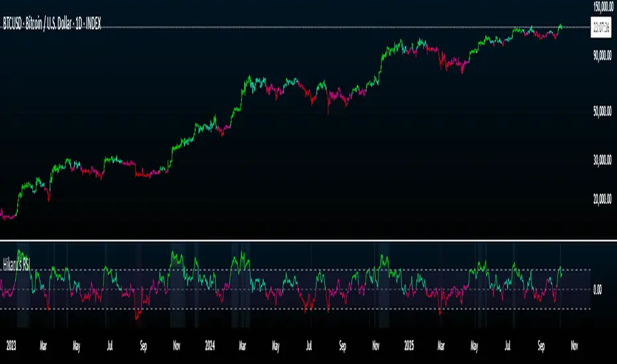Click the 150,000.00 price scale label

[x=603, y=6]
